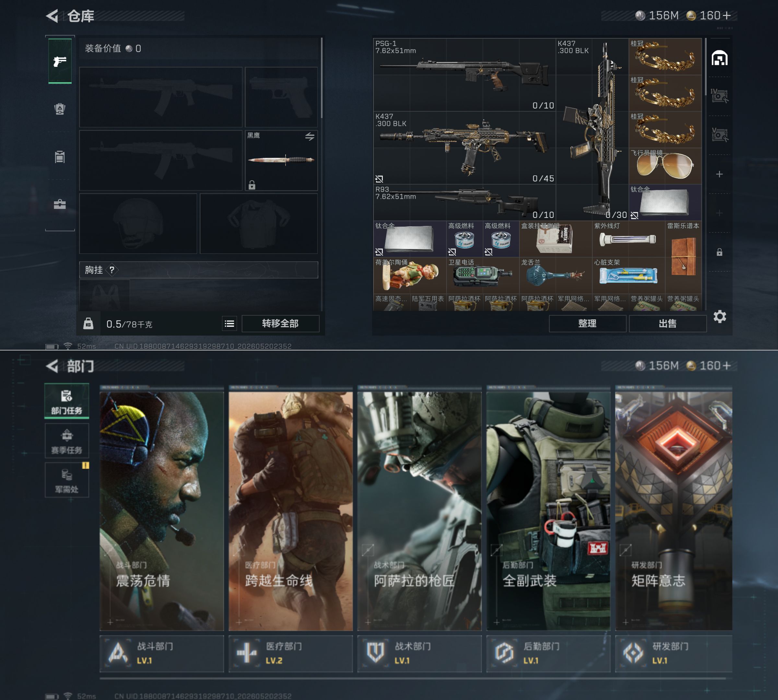The image size is (778, 700).
Task: Select the 心脏支架 heart stent item
Action: click(x=629, y=275)
